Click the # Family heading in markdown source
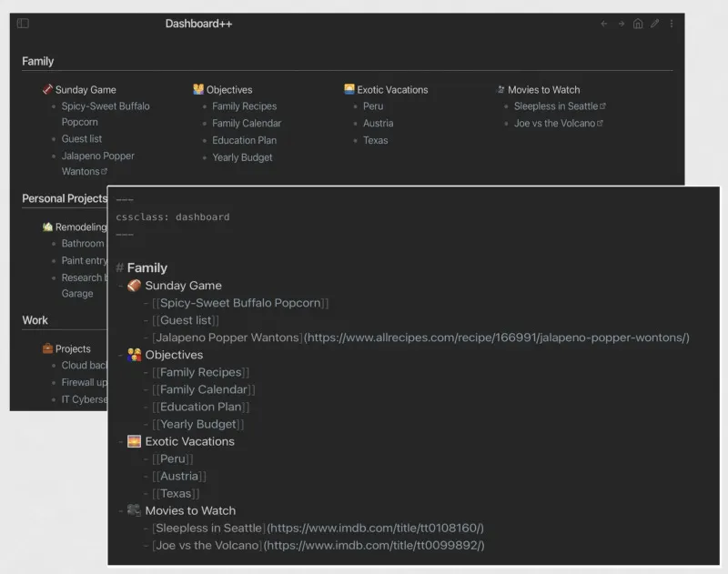 [142, 267]
